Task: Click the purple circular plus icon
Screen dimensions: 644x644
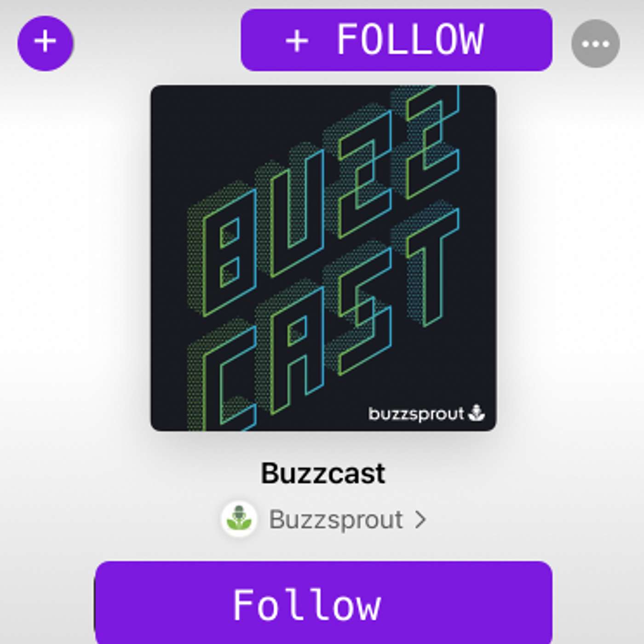Action: (x=45, y=43)
